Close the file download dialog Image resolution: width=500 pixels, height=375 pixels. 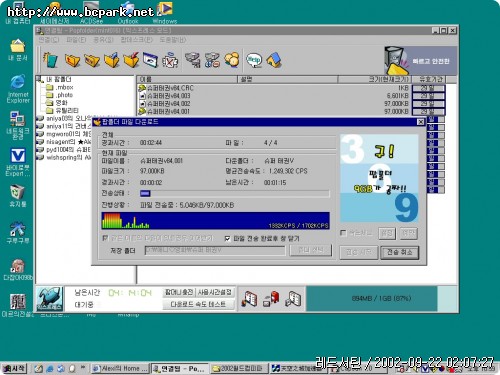click(x=421, y=122)
